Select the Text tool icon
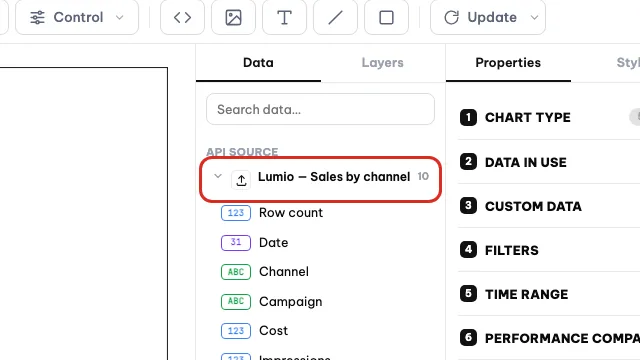640x360 pixels. click(x=284, y=18)
